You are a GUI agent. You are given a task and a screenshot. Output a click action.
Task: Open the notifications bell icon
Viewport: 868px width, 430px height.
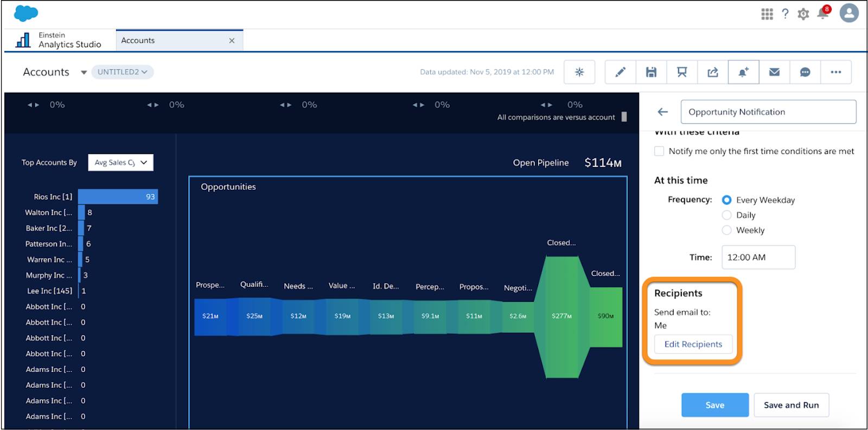823,13
